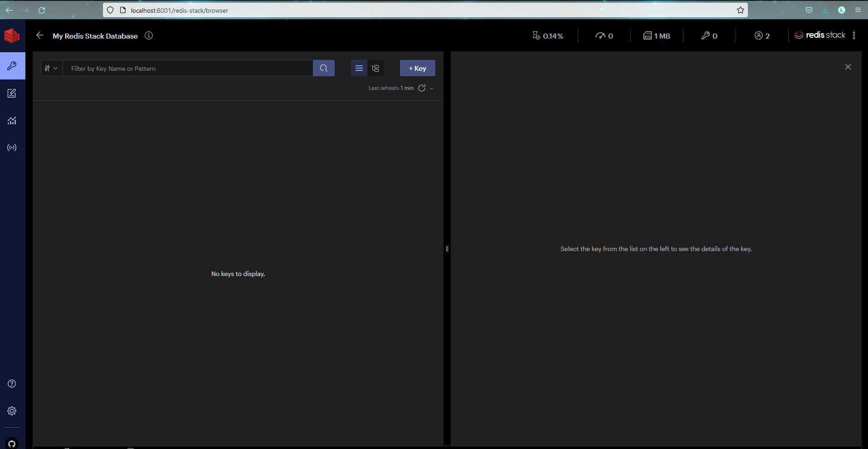Click My Redis Stack Database title
868x449 pixels.
point(95,36)
